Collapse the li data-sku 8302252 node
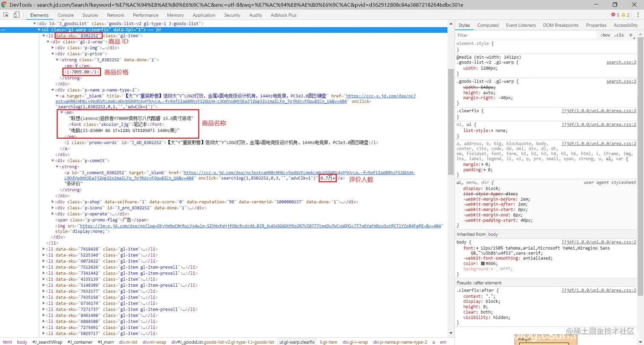 pos(44,36)
